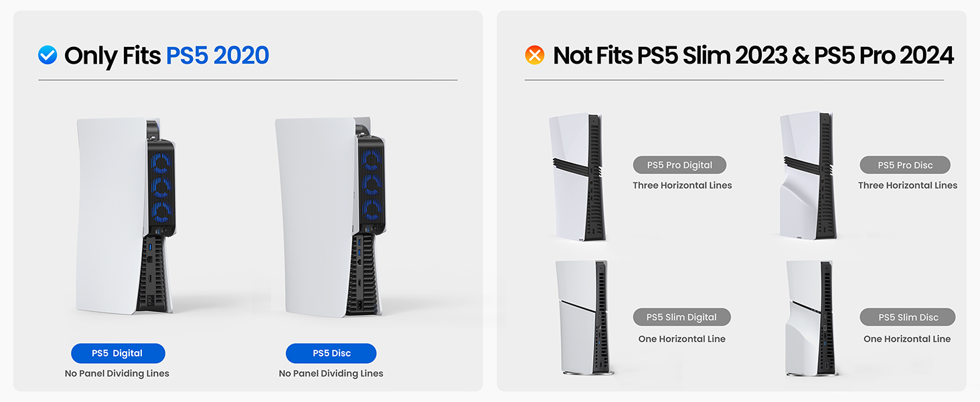This screenshot has height=402, width=980.
Task: Click the PS5 Disc console image
Action: tap(330, 217)
